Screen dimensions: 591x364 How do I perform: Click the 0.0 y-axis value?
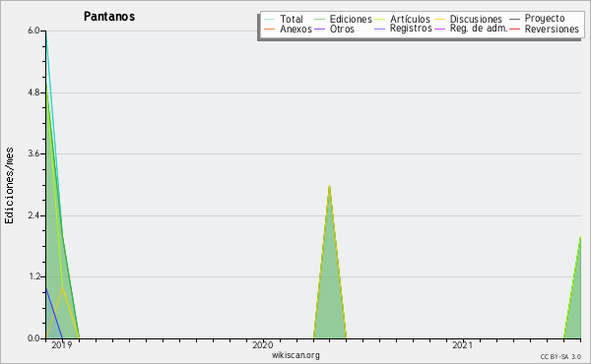click(33, 338)
